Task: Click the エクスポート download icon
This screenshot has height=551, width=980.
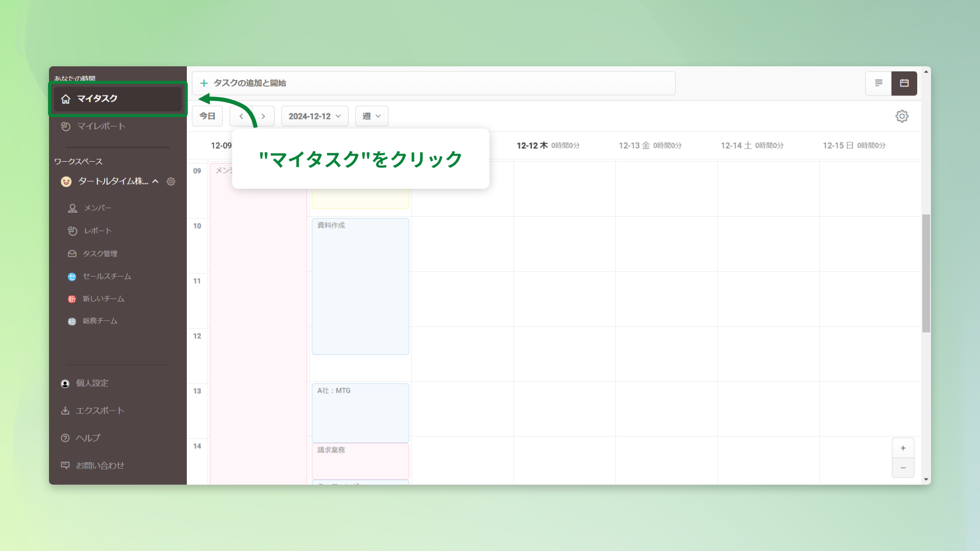Action: (x=65, y=410)
